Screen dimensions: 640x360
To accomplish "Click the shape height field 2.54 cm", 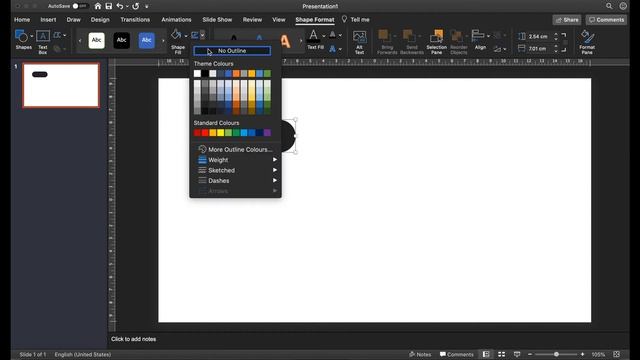I will pyautogui.click(x=538, y=36).
